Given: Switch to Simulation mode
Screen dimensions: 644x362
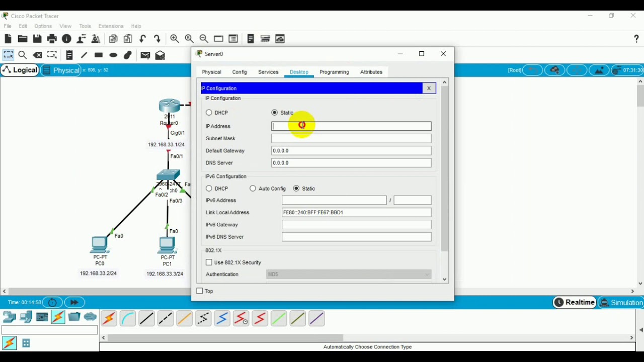Looking at the screenshot, I should click(x=621, y=303).
